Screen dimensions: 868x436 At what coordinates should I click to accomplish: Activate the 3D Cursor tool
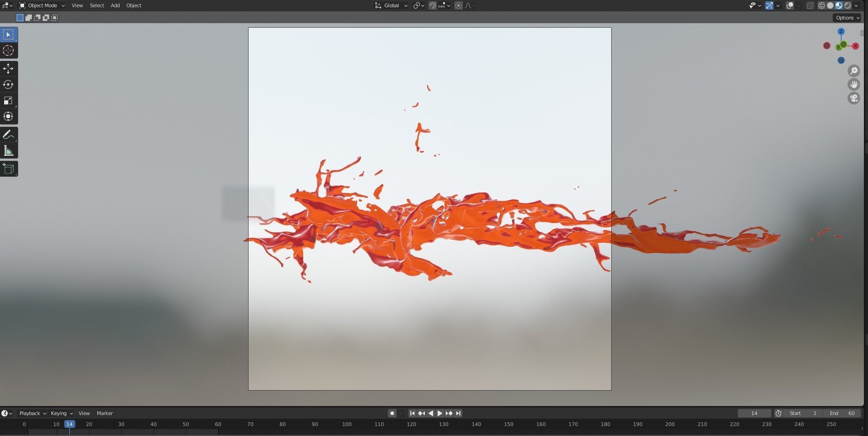9,50
